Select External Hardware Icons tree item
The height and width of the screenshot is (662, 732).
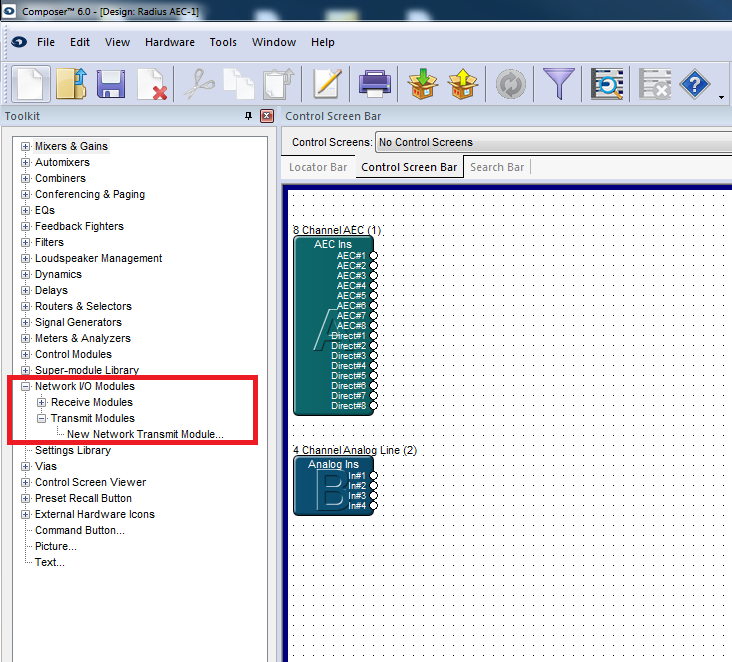point(95,514)
